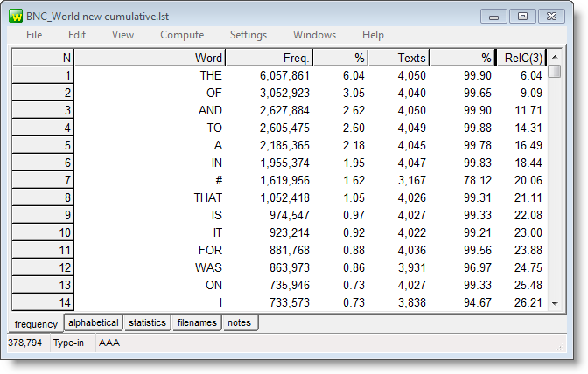This screenshot has height=374, width=588.
Task: Click the scrollbar up arrow
Action: coord(555,57)
